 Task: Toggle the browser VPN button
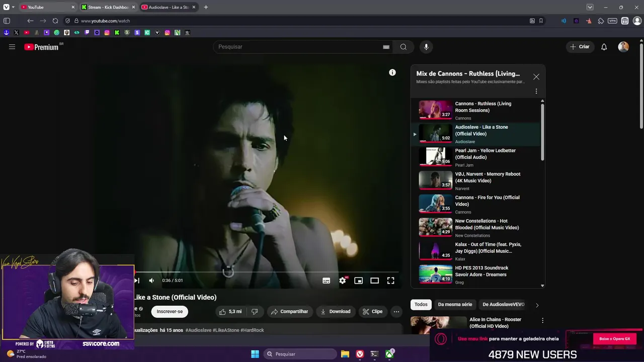coord(612,21)
